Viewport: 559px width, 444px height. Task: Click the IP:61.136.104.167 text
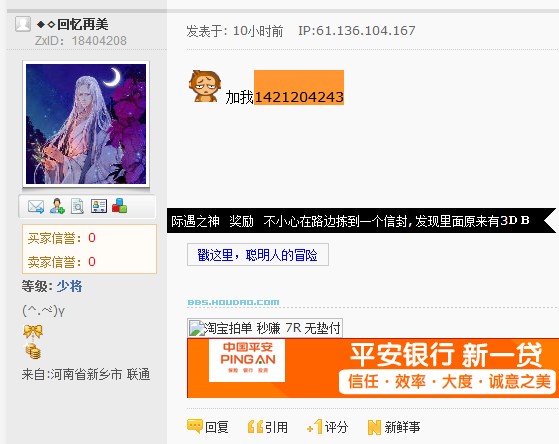coord(357,31)
